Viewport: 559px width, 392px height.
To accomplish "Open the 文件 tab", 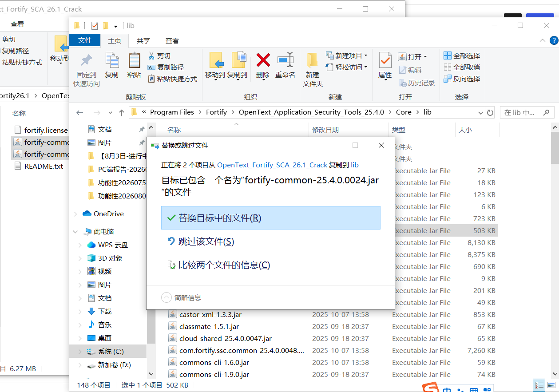I will [x=85, y=40].
